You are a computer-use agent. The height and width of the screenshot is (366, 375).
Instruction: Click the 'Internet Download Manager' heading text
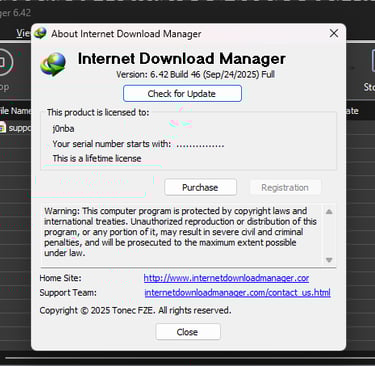click(182, 59)
